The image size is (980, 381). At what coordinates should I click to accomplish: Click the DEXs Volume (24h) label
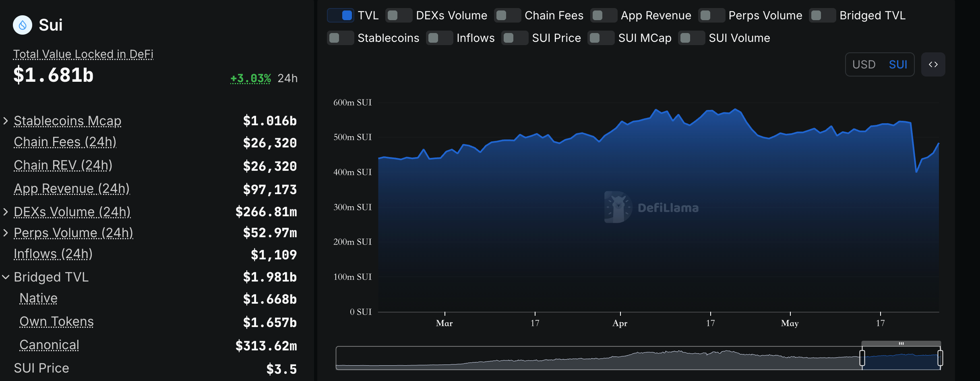(x=72, y=212)
